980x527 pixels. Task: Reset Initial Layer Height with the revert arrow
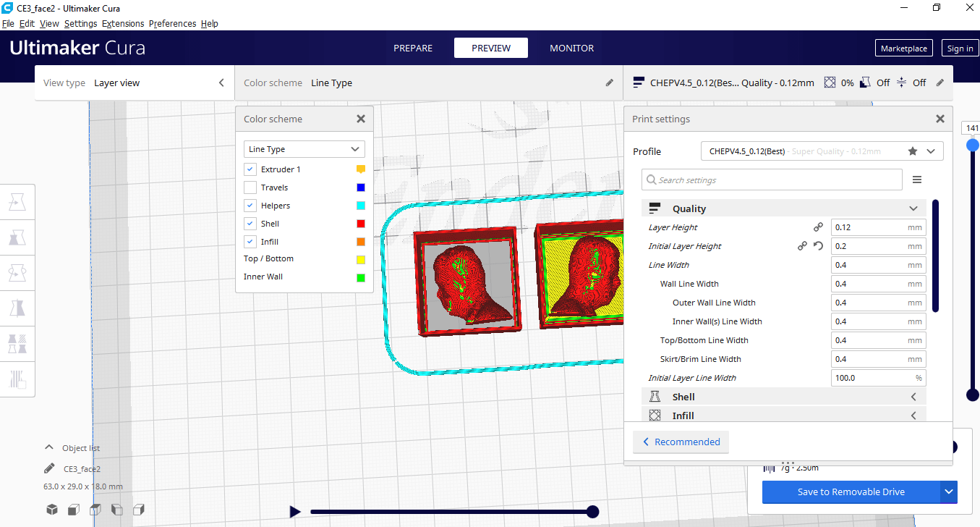(818, 246)
